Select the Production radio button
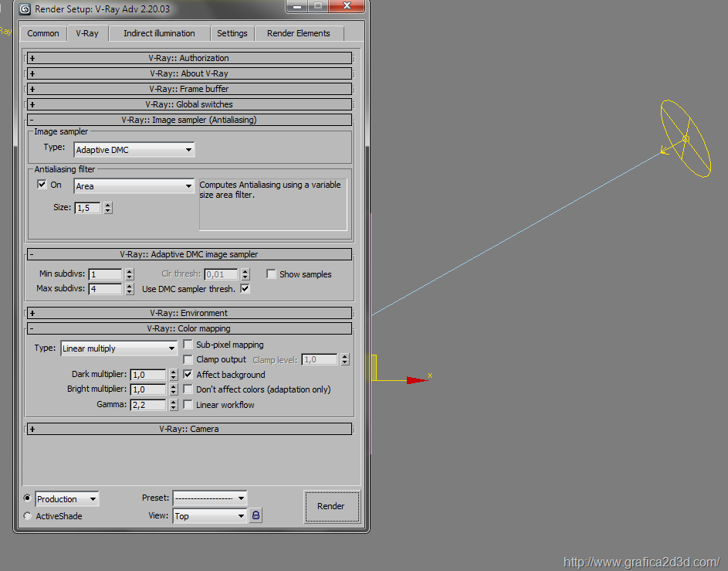728x571 pixels. coord(27,498)
